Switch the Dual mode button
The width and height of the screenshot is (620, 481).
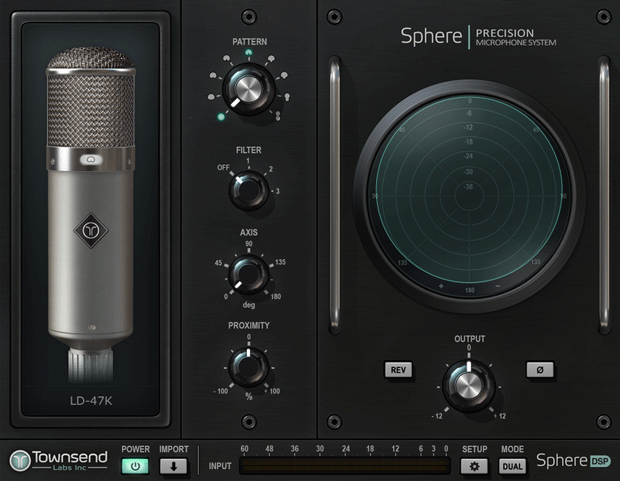pos(513,465)
